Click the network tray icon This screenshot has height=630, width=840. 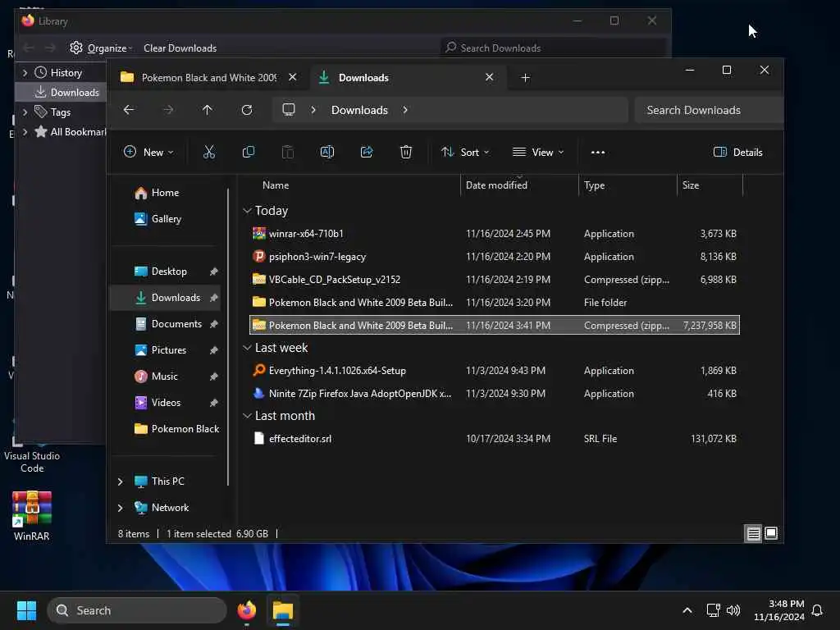coord(713,610)
